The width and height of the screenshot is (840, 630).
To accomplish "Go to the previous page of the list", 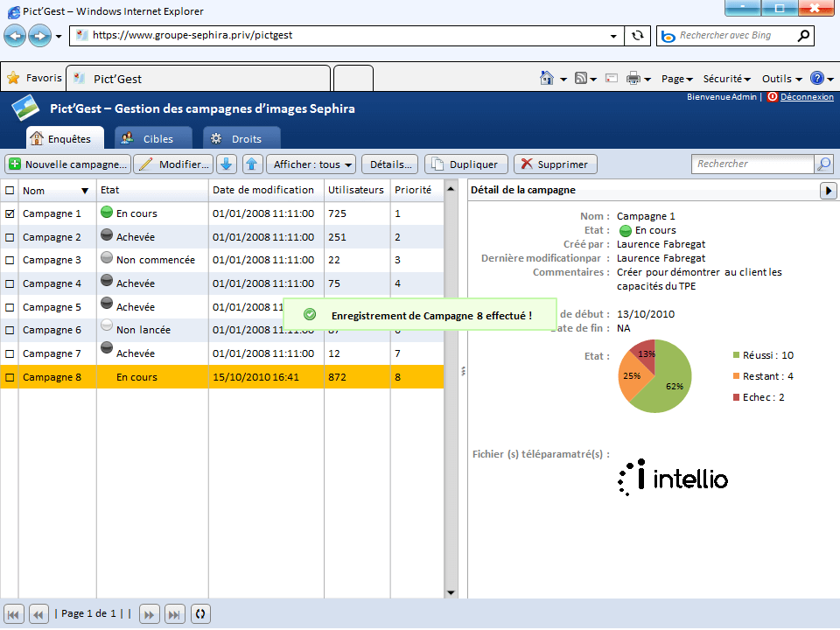I will click(38, 614).
